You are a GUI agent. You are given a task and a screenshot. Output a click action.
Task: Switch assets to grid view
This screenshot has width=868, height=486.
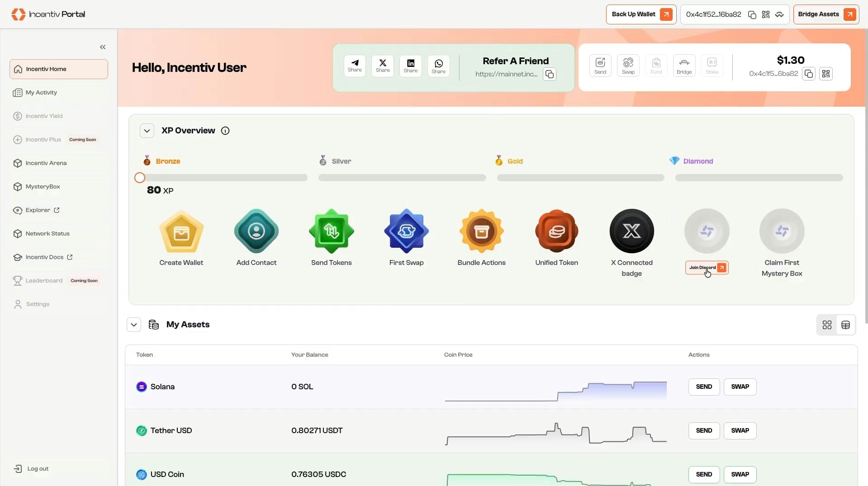tap(827, 325)
